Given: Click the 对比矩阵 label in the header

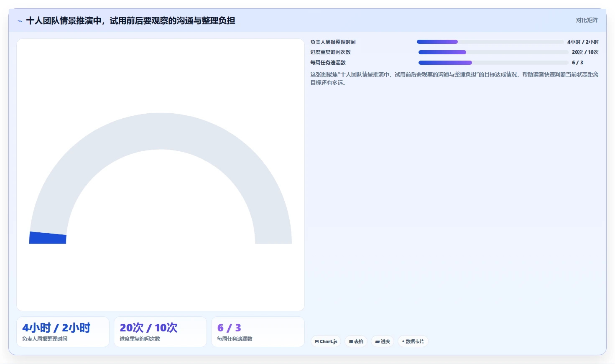Looking at the screenshot, I should point(587,20).
